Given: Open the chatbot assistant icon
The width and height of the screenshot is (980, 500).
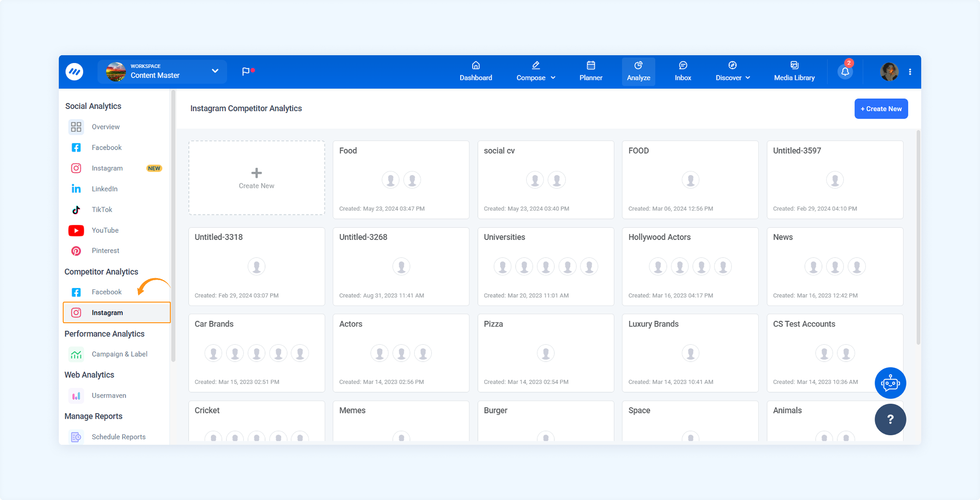Looking at the screenshot, I should point(890,383).
